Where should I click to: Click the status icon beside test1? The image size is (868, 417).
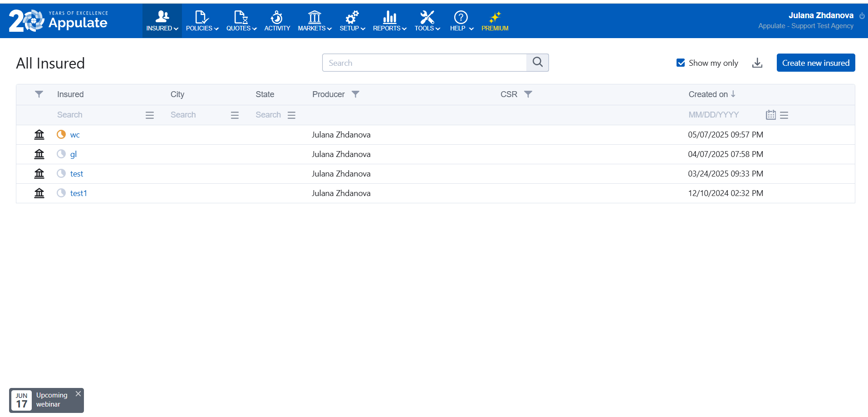[61, 193]
